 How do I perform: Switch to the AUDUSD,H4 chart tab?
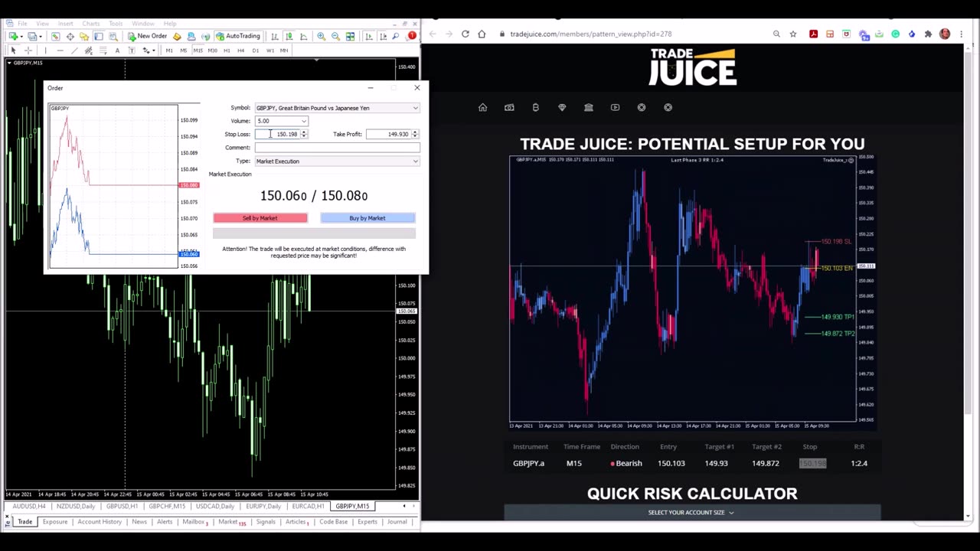28,507
